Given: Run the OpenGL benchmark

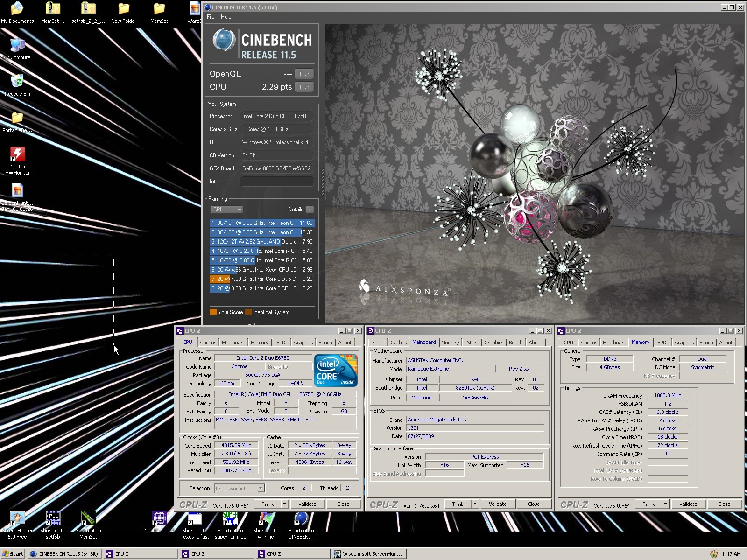Looking at the screenshot, I should pyautogui.click(x=304, y=74).
